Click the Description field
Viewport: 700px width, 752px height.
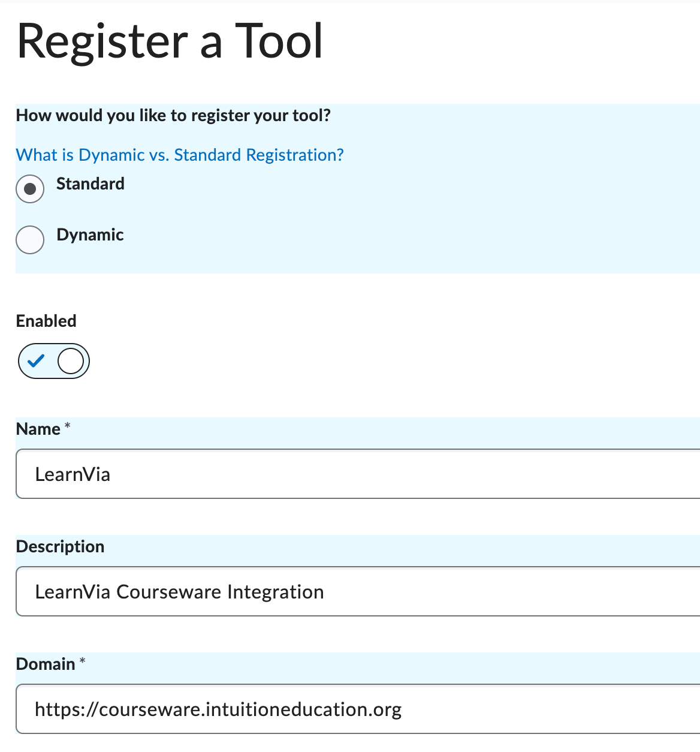pos(358,591)
